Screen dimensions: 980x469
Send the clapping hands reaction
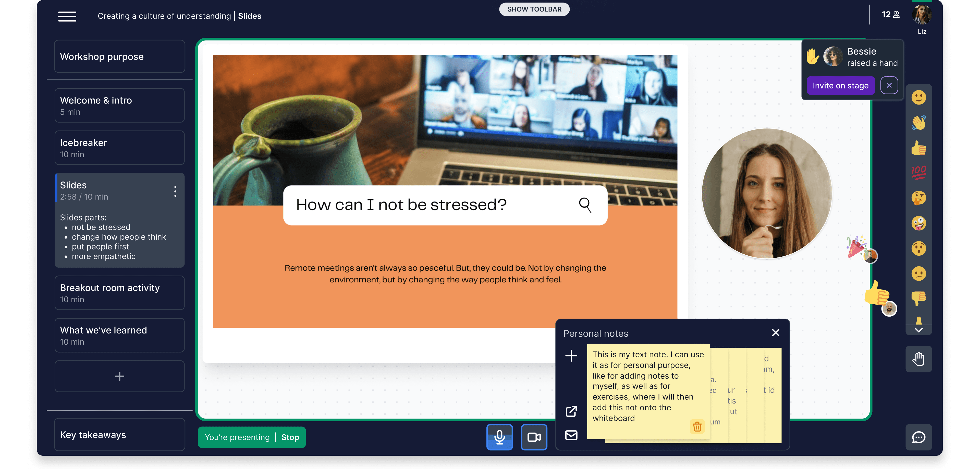(x=918, y=123)
